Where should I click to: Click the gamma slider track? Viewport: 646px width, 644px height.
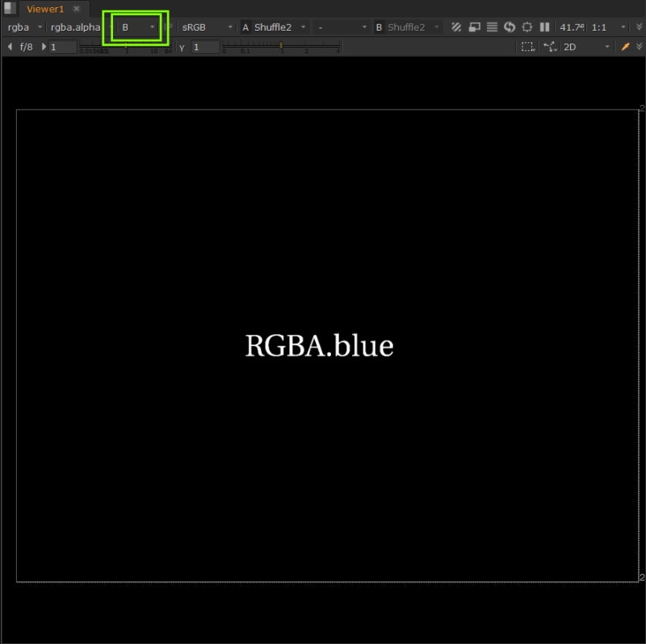click(281, 47)
